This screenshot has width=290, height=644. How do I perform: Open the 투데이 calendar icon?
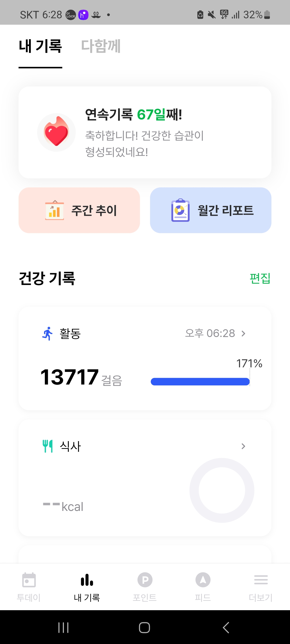pyautogui.click(x=29, y=580)
